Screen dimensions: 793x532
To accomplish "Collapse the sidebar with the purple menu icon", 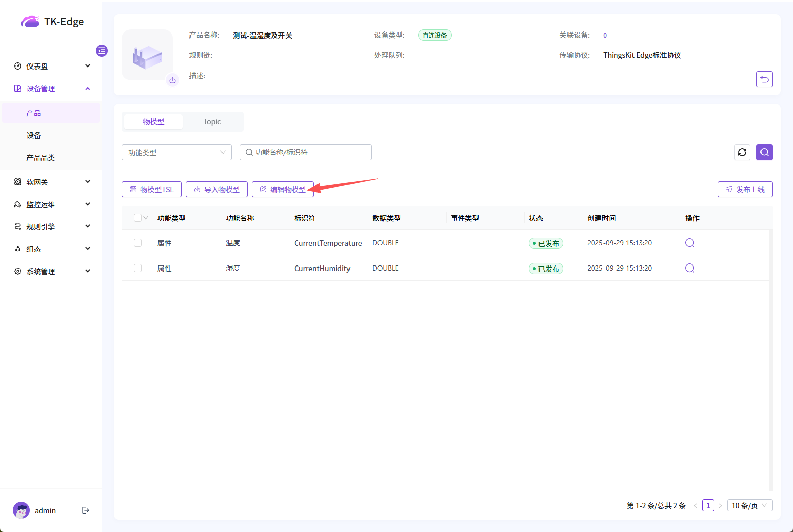I will (102, 51).
